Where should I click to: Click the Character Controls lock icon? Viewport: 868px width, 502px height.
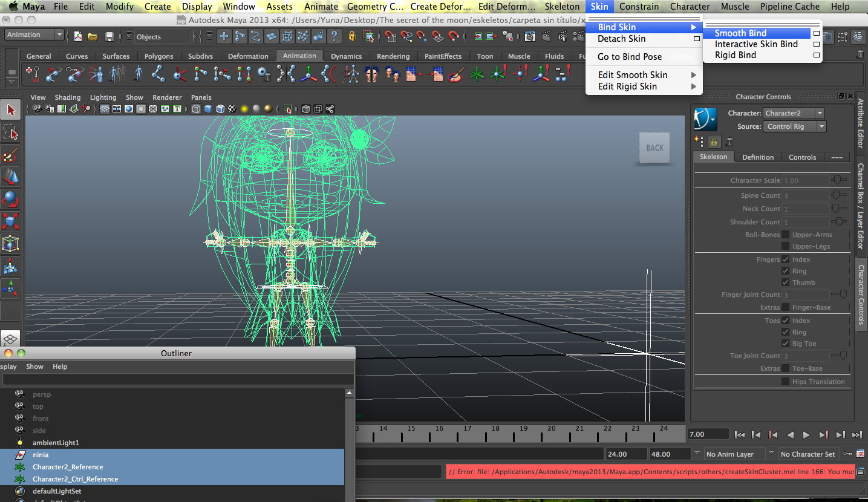(714, 142)
